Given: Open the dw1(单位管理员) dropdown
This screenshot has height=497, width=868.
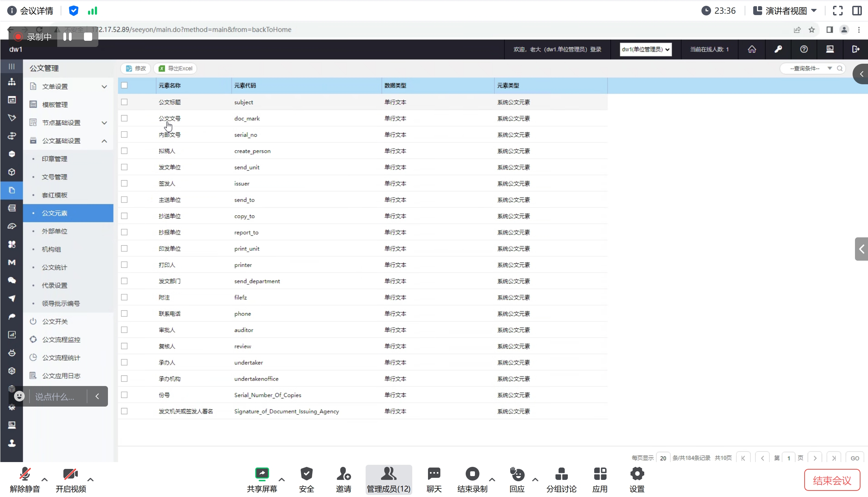Looking at the screenshot, I should pos(645,49).
